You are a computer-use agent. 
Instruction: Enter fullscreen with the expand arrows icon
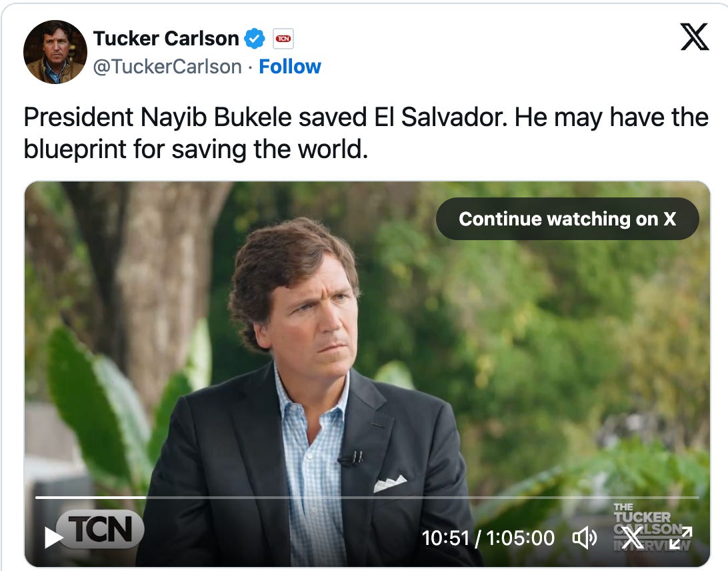tap(681, 538)
